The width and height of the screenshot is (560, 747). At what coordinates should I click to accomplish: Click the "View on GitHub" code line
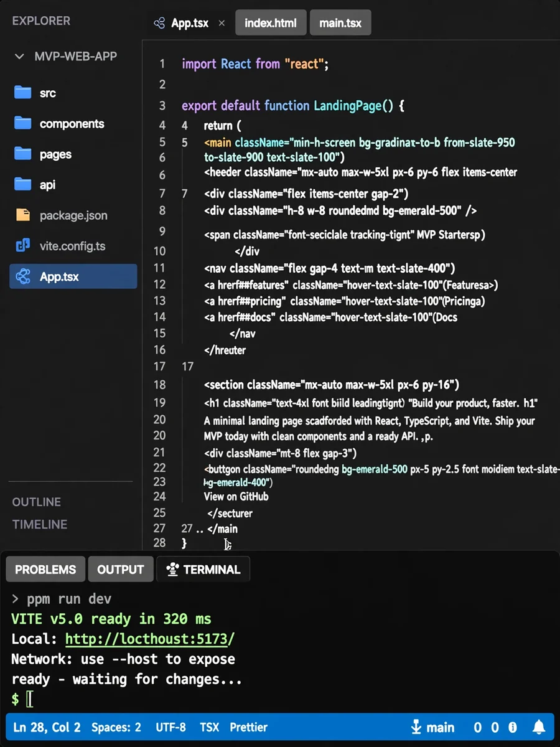coord(236,496)
